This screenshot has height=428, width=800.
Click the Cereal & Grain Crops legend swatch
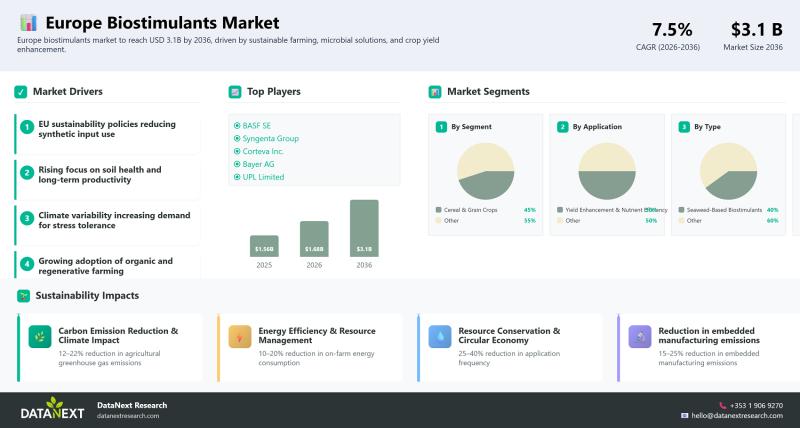click(x=439, y=210)
